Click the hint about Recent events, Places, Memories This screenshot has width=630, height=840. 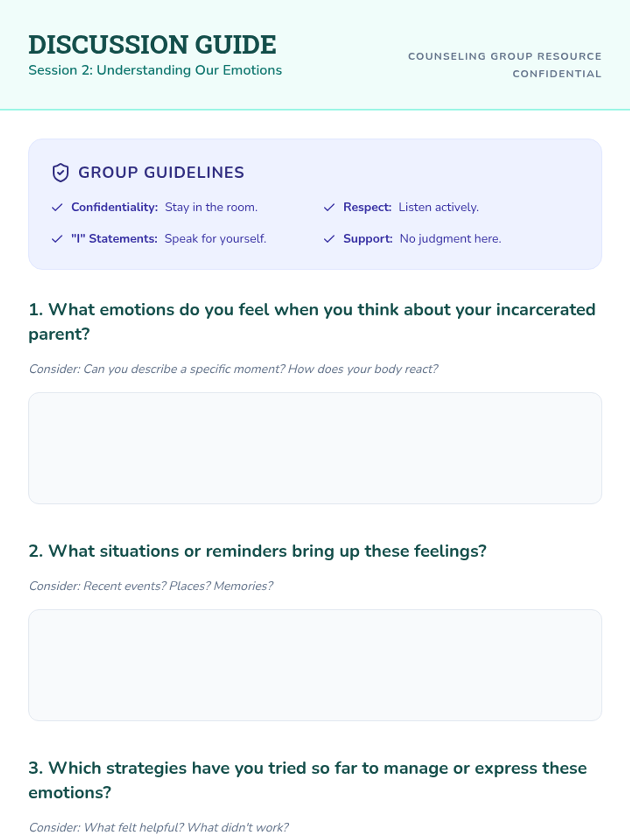(151, 586)
